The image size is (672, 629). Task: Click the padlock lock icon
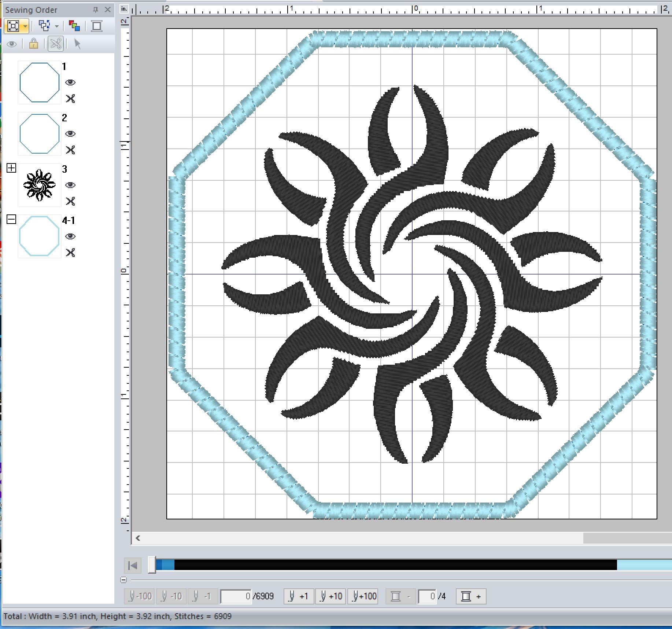[x=34, y=44]
